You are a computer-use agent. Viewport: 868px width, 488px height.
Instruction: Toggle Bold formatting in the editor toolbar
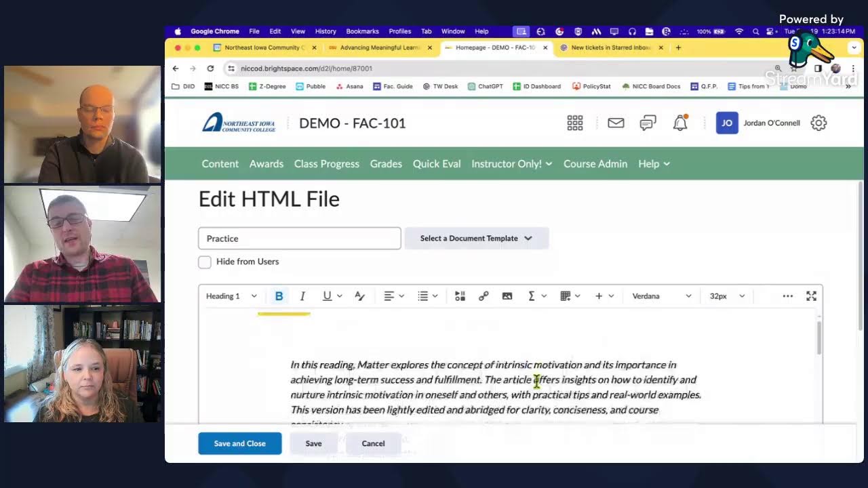(x=279, y=296)
